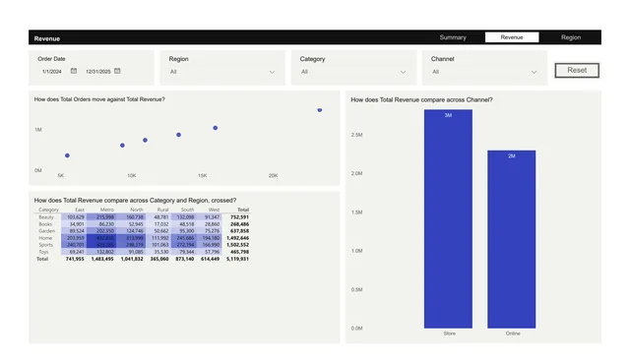Image resolution: width=630 pixels, height=364 pixels.
Task: Select the Revenue tab
Action: click(512, 37)
